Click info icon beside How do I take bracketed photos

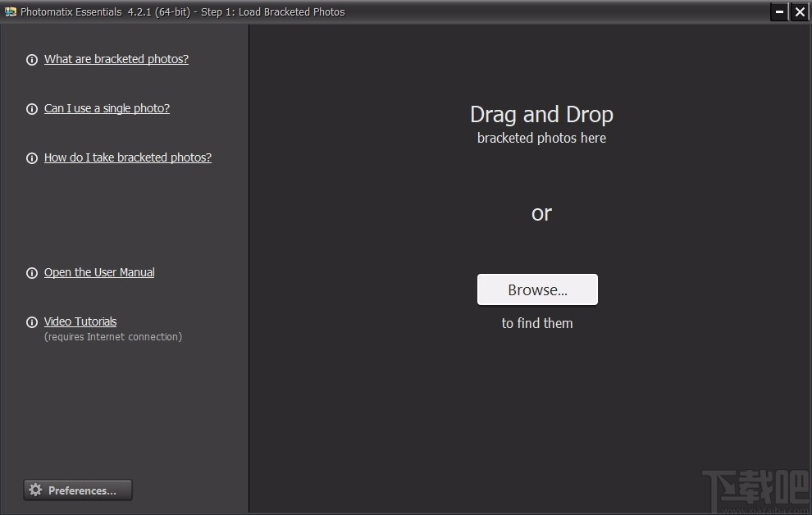click(x=32, y=158)
